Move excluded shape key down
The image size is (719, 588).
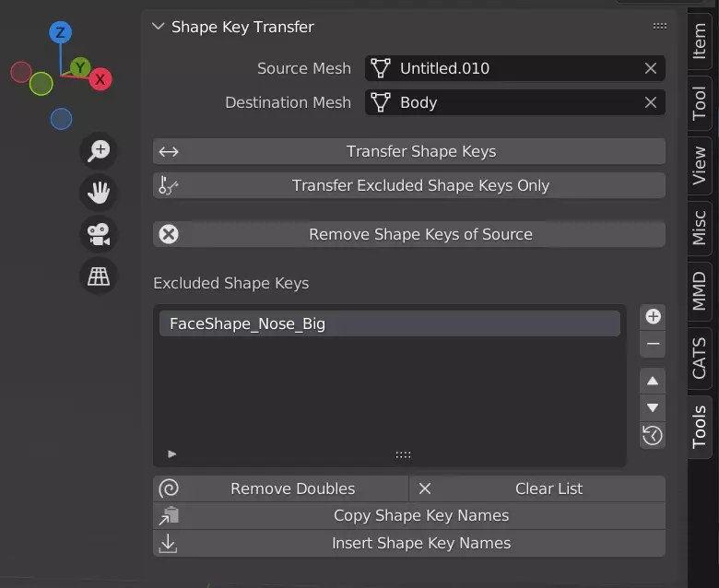click(653, 408)
